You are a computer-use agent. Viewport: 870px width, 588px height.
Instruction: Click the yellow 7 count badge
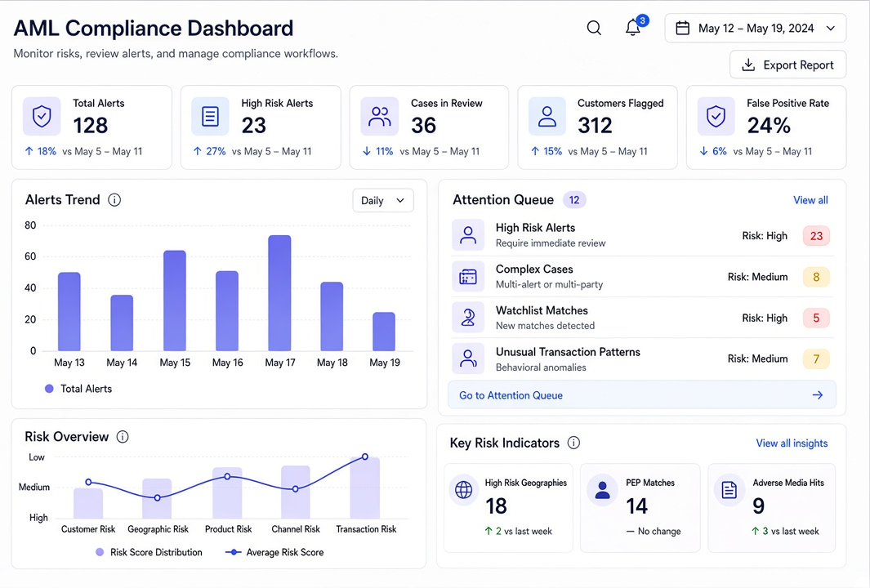[816, 359]
